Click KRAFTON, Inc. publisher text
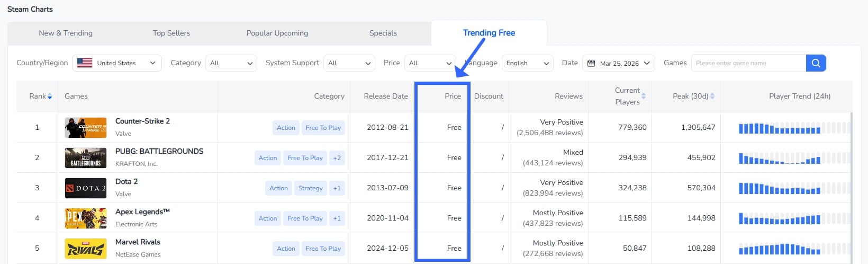 click(137, 164)
